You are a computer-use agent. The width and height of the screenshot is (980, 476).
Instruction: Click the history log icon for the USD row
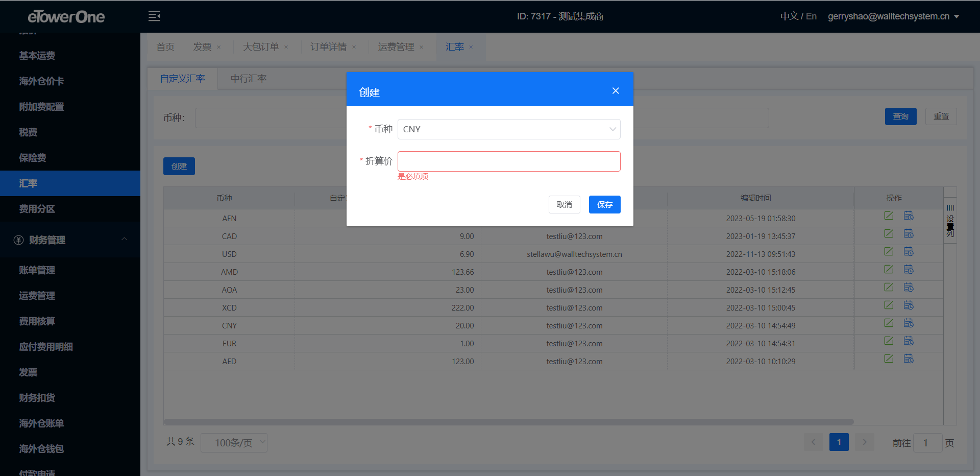coord(909,251)
